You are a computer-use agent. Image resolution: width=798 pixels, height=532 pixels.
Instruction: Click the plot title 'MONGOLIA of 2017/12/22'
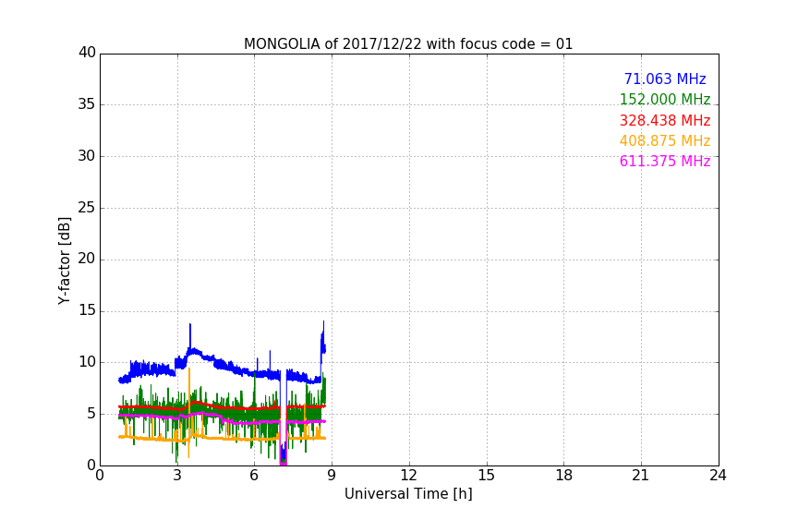pyautogui.click(x=332, y=44)
